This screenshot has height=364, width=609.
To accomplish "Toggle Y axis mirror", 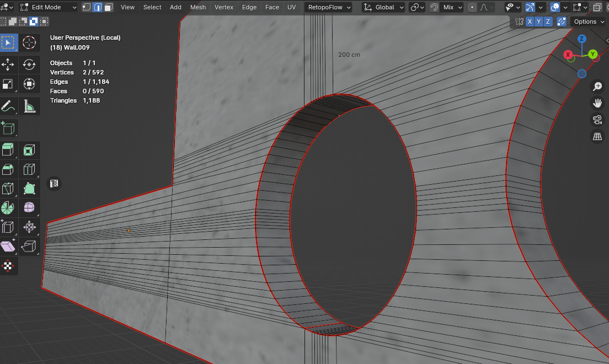I will [x=539, y=22].
